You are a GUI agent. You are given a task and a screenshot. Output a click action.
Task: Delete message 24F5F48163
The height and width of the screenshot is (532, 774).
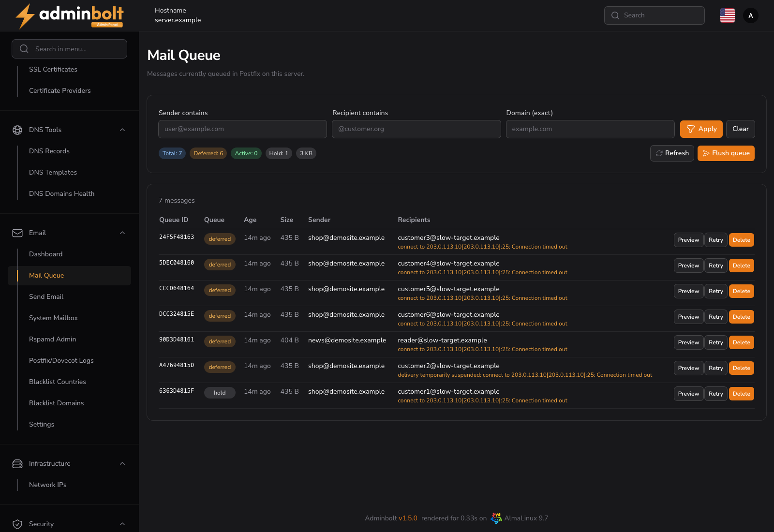coord(742,240)
